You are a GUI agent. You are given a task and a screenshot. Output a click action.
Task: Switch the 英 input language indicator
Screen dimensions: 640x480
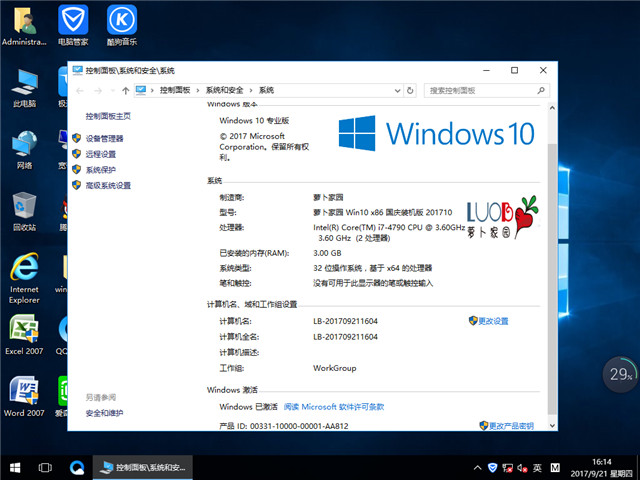[x=537, y=468]
